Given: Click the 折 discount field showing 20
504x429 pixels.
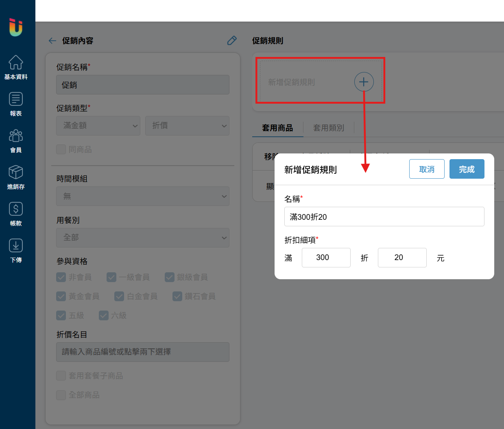Looking at the screenshot, I should [402, 258].
